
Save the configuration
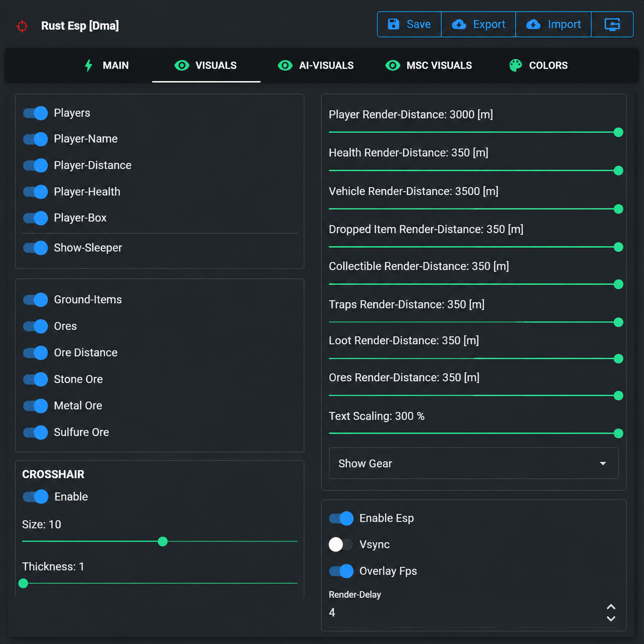tap(409, 24)
